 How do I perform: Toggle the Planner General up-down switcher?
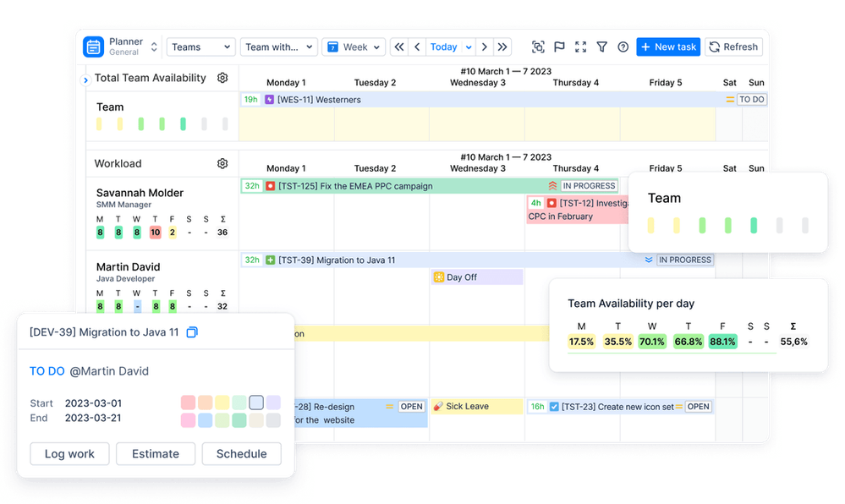(154, 47)
